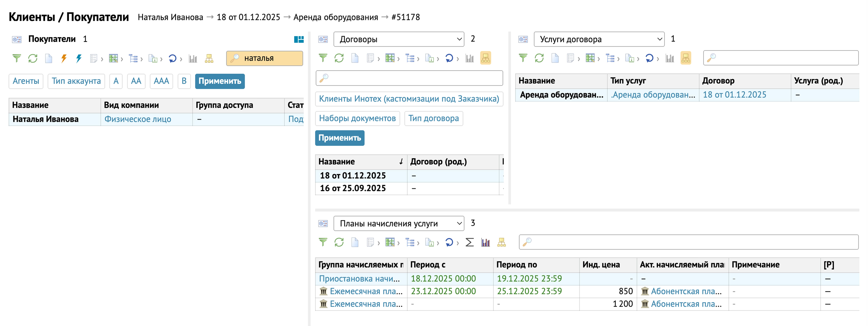Click the refresh icon in Договоры toolbar

[x=339, y=58]
